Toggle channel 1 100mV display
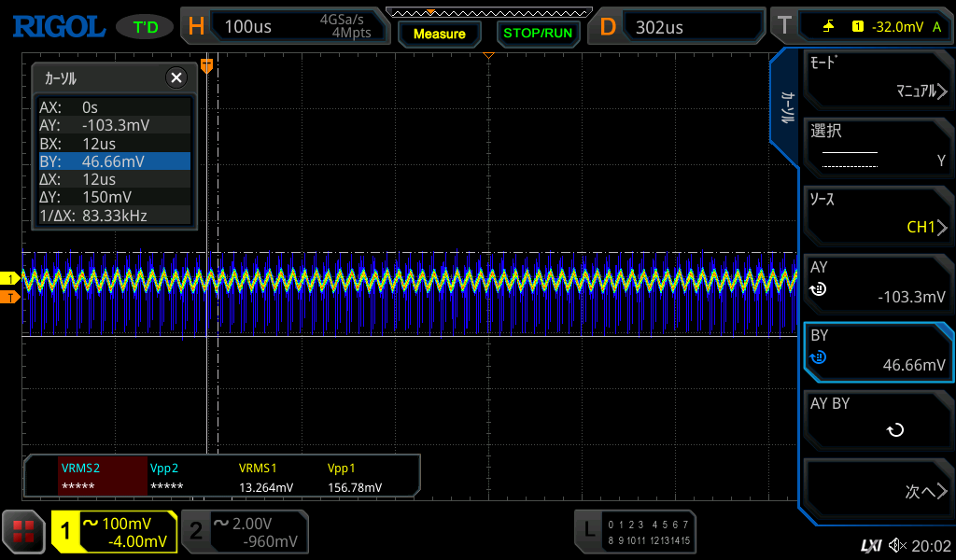 click(114, 532)
